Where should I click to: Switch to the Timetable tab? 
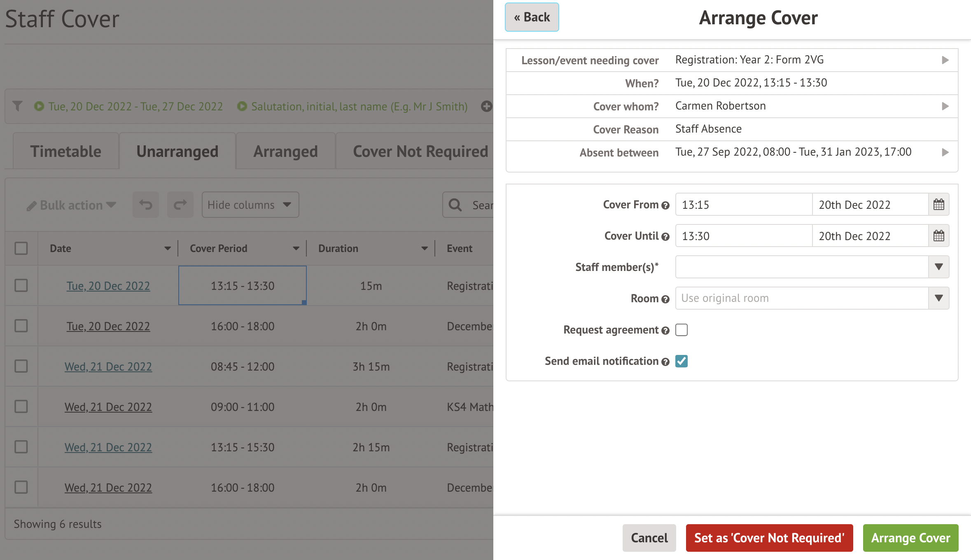66,152
